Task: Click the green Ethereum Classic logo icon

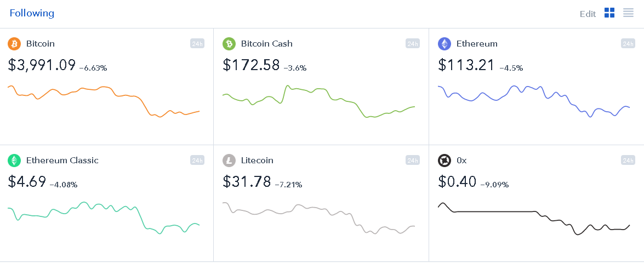Action: (x=14, y=161)
